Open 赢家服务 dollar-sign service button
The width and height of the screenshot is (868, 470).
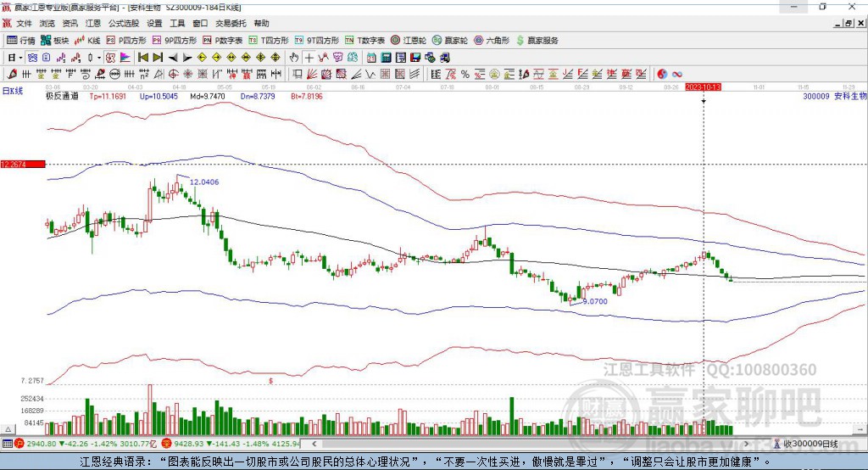click(537, 41)
